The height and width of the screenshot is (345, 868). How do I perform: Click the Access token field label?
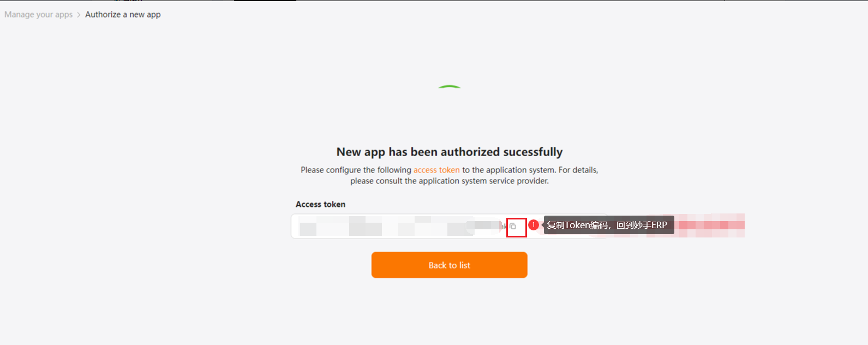[x=320, y=204]
